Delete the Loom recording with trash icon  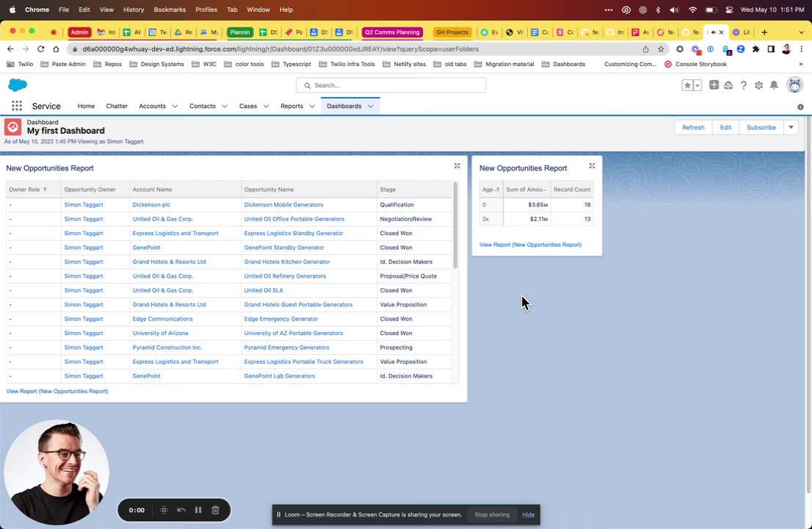point(215,510)
